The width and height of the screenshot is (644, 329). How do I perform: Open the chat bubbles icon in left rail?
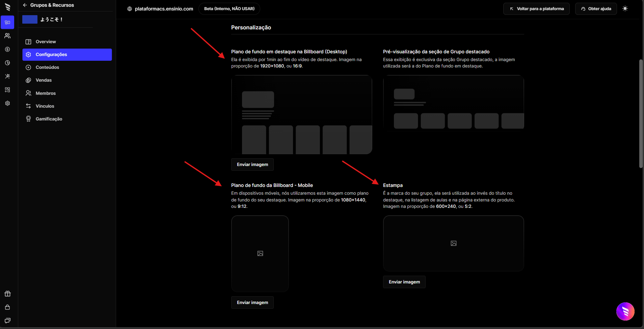point(7,321)
